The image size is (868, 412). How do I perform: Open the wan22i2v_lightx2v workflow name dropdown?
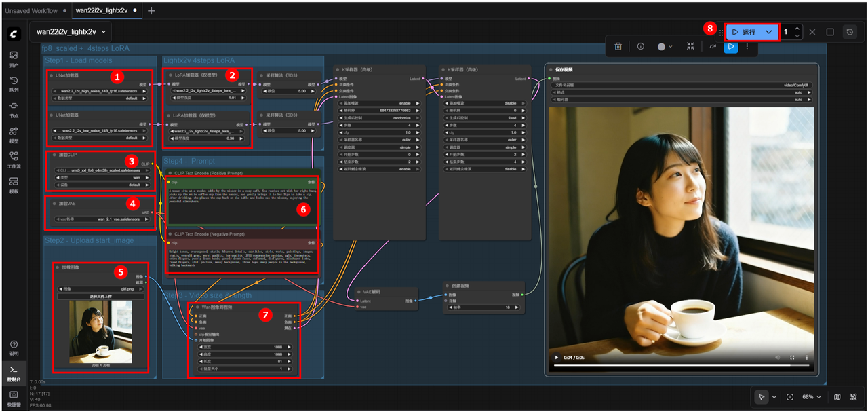[x=71, y=31]
